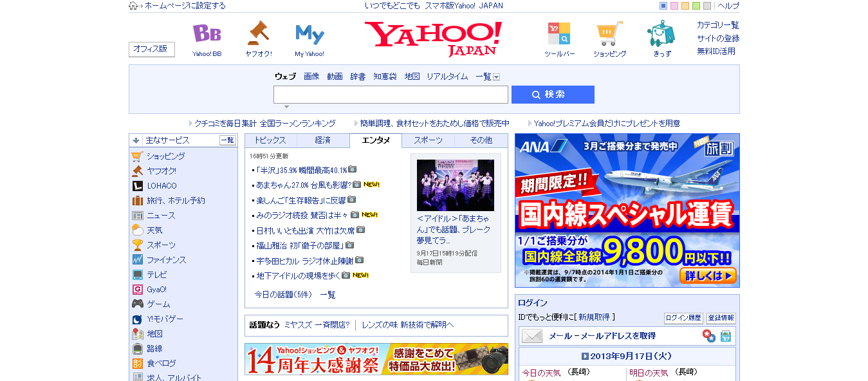
Task: Open the ANA 国内線スペシャル運賃 banner ad
Action: 627,210
